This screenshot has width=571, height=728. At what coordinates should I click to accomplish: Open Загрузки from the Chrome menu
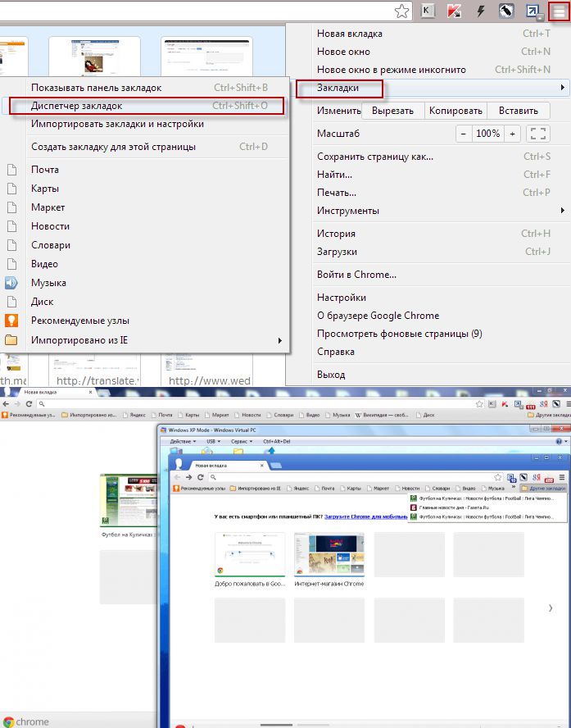[441, 252]
